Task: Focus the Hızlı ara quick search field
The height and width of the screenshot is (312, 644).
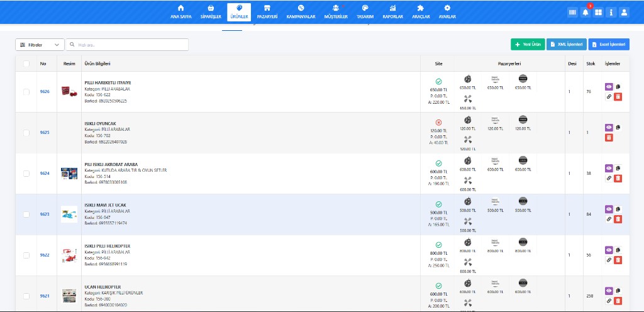Action: pyautogui.click(x=127, y=45)
